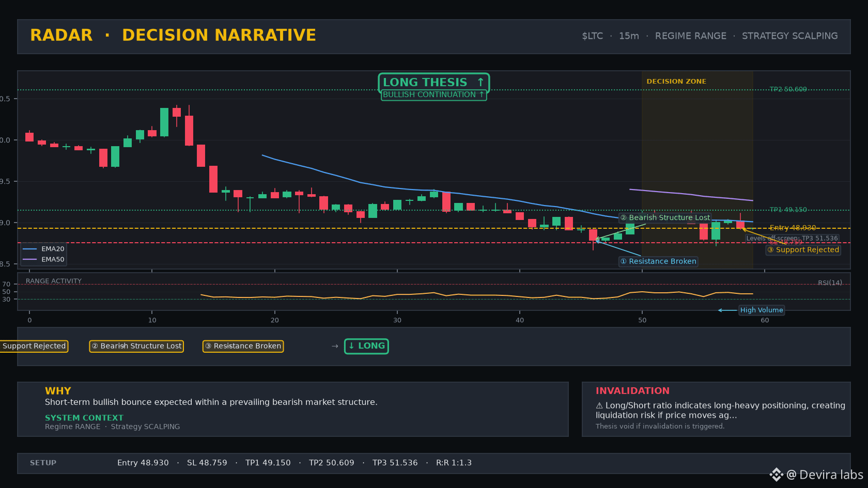The width and height of the screenshot is (868, 488).
Task: Click the Entry 48.930 level label on the chart
Action: 793,228
